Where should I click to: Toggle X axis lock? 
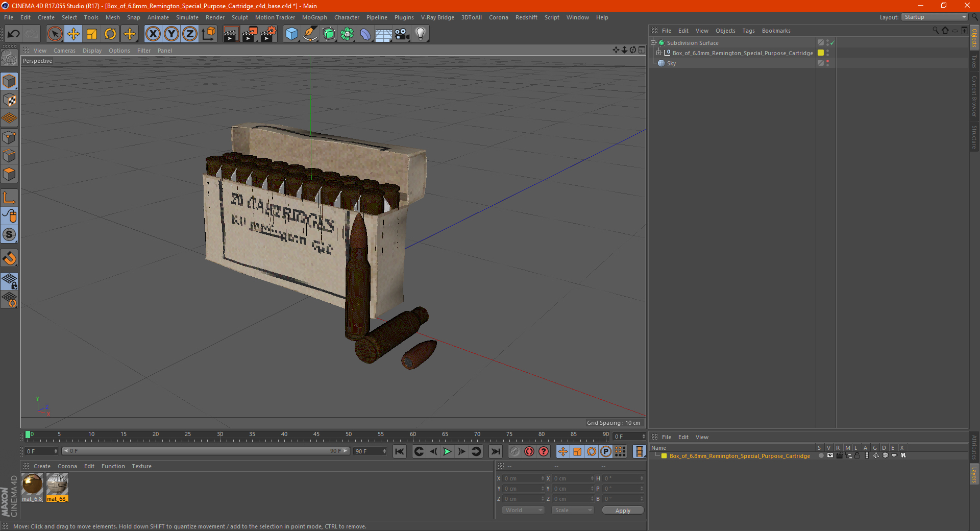click(153, 34)
